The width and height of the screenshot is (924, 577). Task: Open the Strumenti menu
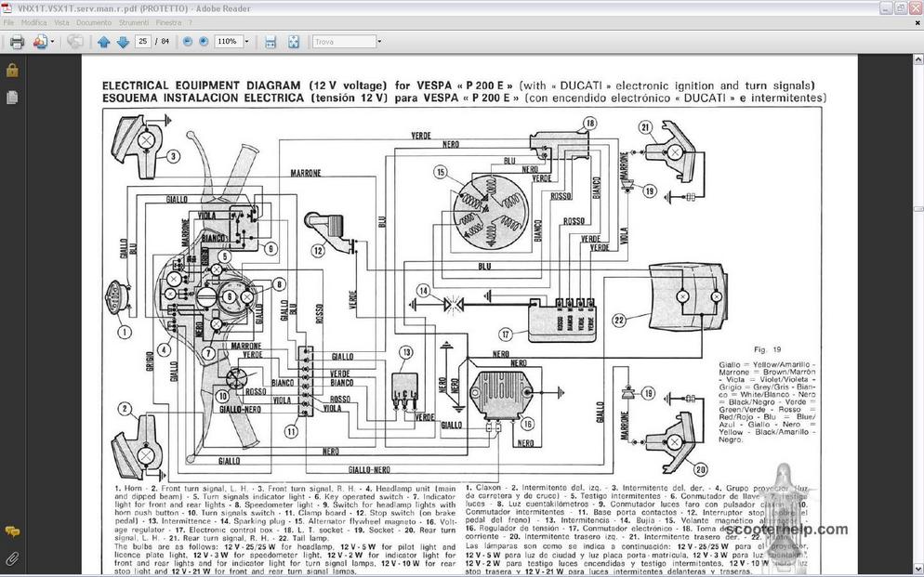133,21
